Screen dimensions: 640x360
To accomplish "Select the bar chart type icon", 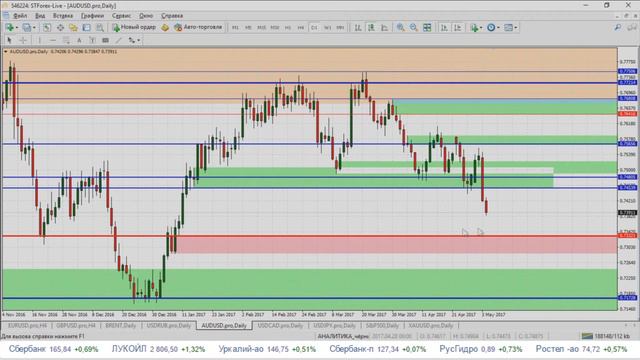I will pyautogui.click(x=358, y=27).
